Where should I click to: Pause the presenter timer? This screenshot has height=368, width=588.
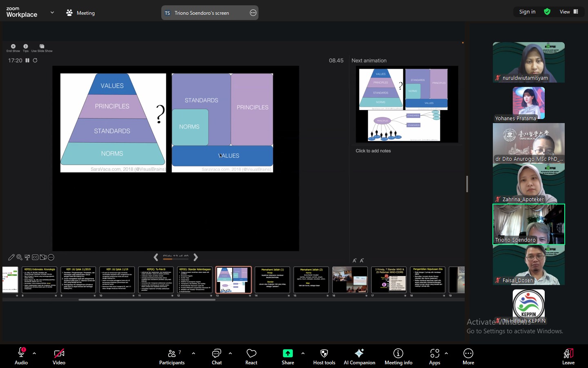[x=27, y=61]
